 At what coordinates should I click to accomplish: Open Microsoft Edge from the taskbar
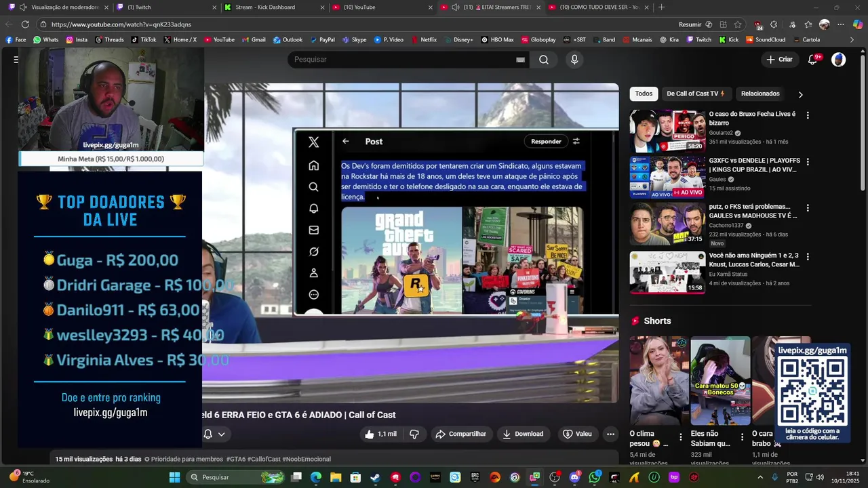tap(316, 477)
